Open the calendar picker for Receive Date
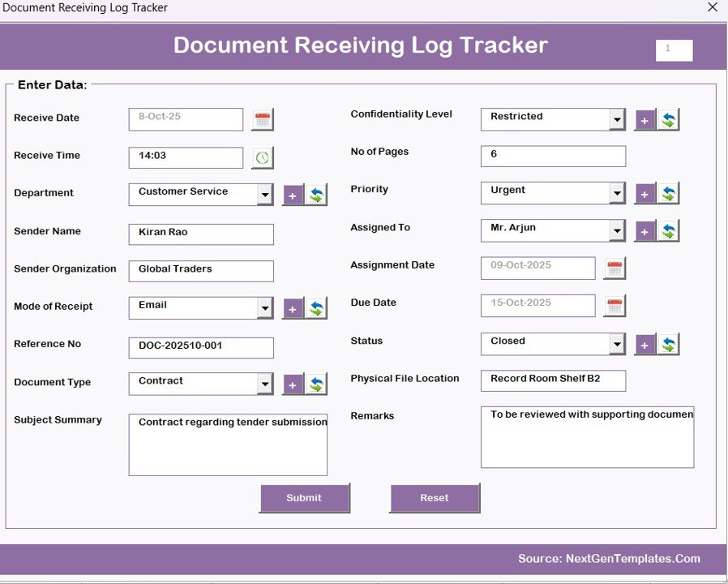 pyautogui.click(x=263, y=118)
